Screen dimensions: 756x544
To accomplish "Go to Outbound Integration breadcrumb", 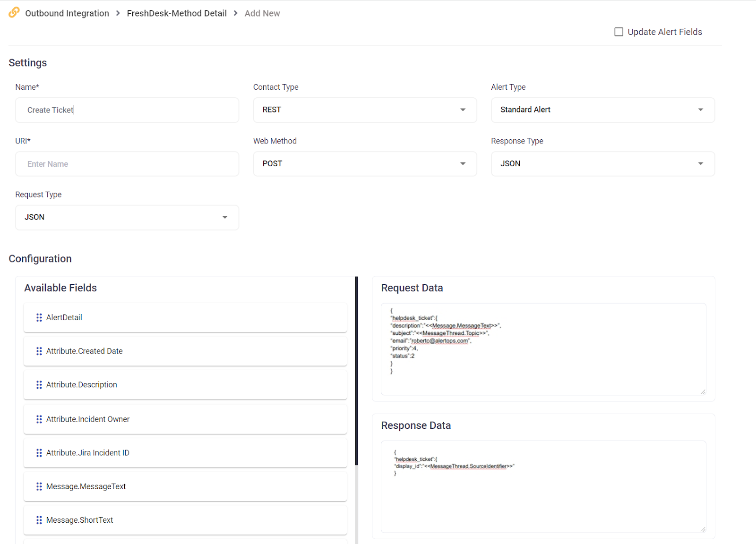I will click(67, 13).
